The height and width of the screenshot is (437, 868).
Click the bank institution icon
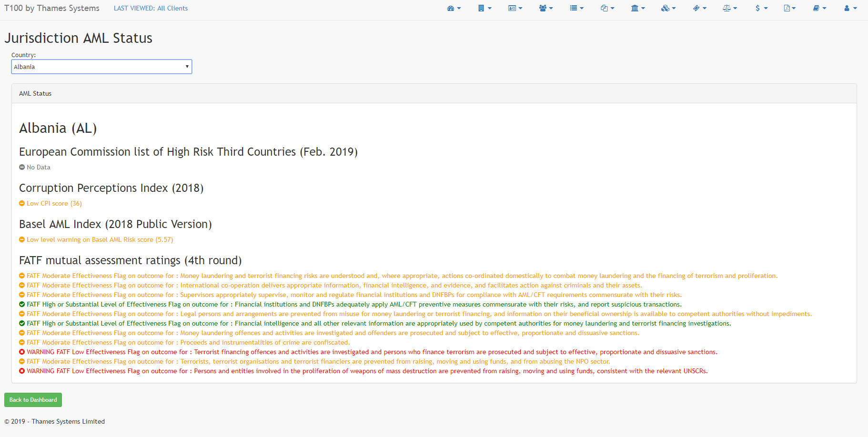[x=637, y=8]
